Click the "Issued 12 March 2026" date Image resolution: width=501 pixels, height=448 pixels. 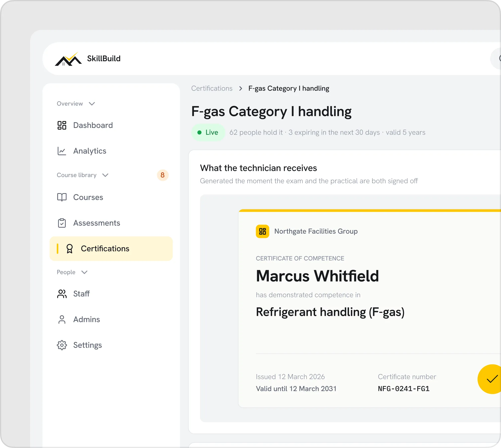[290, 377]
